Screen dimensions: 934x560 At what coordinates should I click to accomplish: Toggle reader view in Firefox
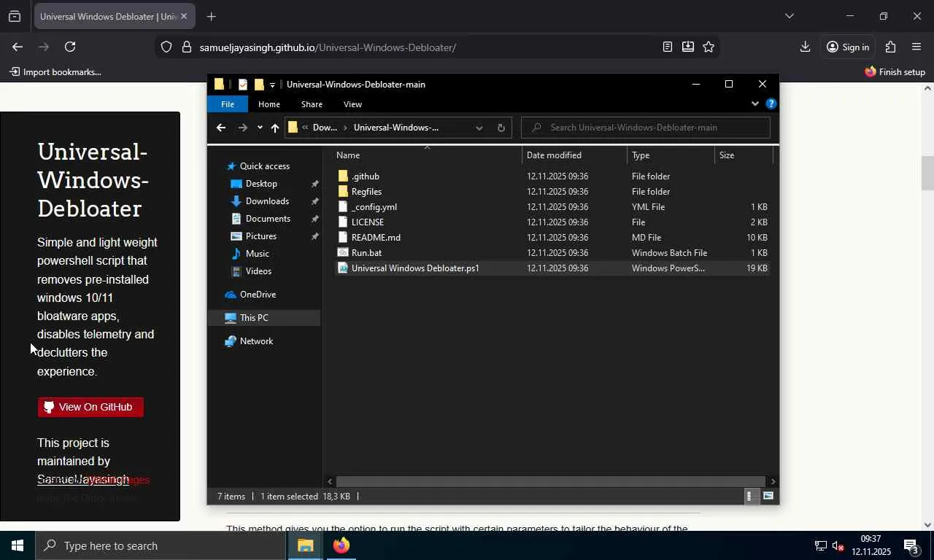[667, 47]
